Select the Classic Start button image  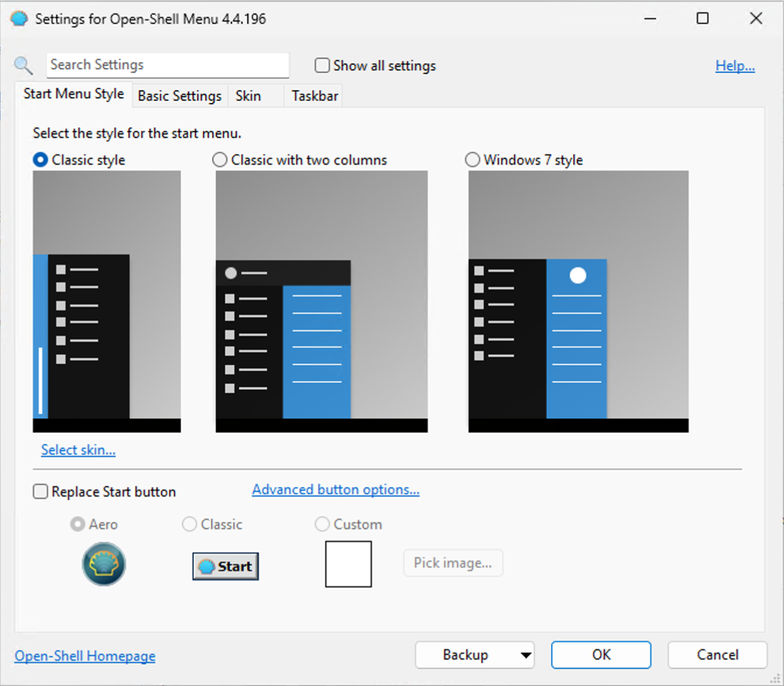[226, 566]
